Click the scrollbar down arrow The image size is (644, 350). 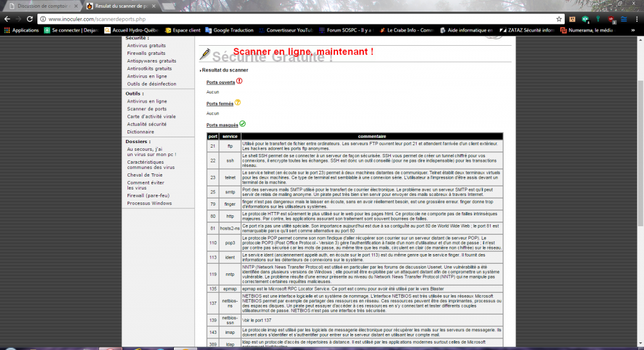(x=640, y=344)
